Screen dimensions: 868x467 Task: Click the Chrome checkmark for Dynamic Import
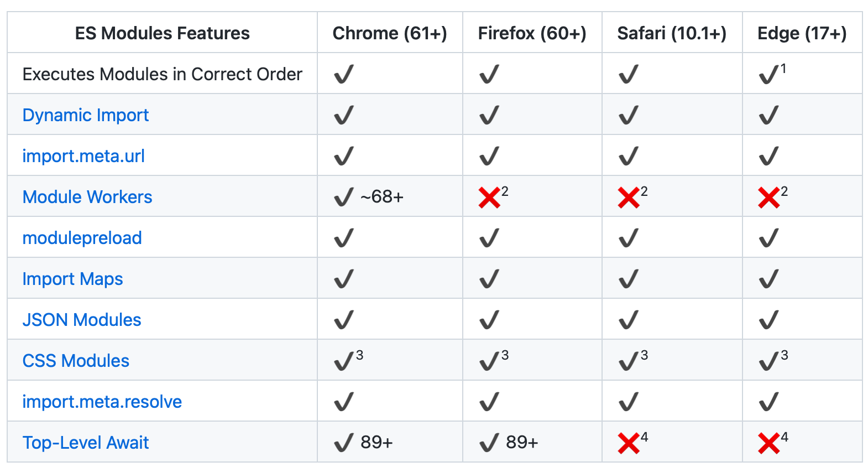click(343, 115)
